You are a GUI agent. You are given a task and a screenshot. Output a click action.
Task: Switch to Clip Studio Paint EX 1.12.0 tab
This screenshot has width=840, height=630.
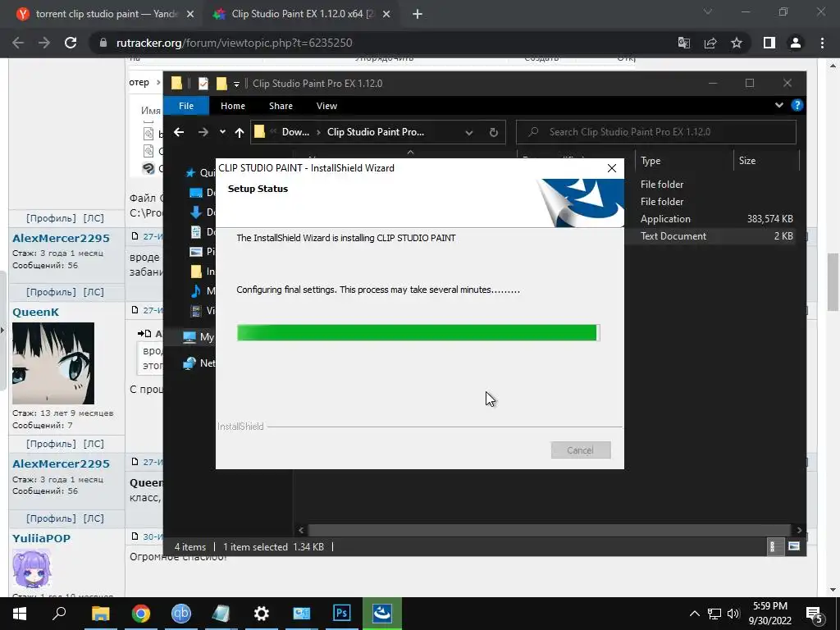pos(302,15)
